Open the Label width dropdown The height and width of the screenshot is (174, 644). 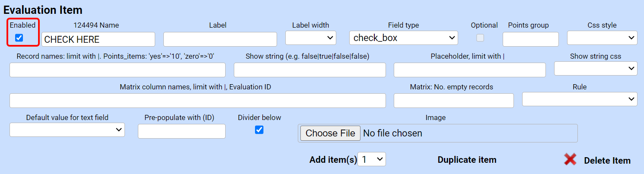311,38
